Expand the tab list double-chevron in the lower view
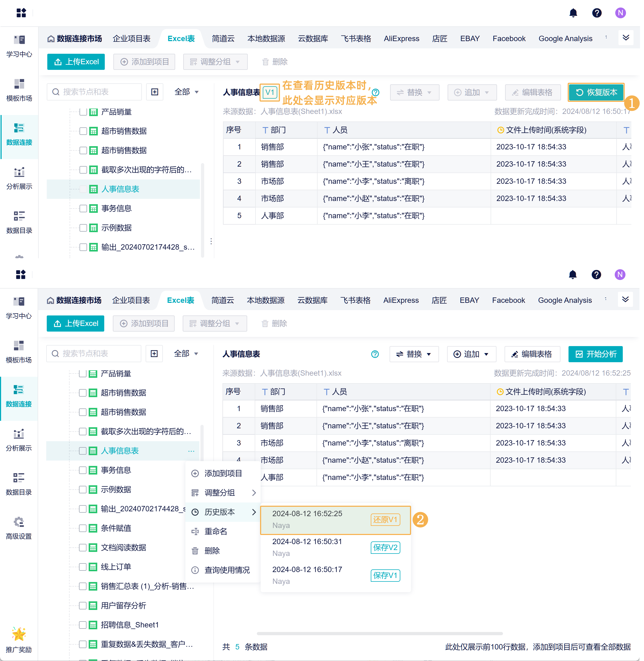 click(625, 299)
